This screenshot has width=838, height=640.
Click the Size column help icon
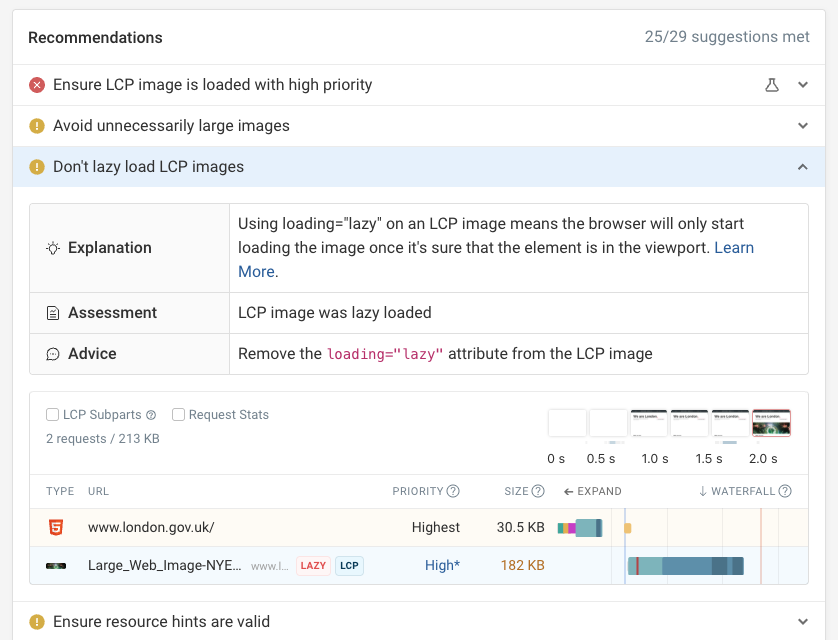(x=538, y=491)
